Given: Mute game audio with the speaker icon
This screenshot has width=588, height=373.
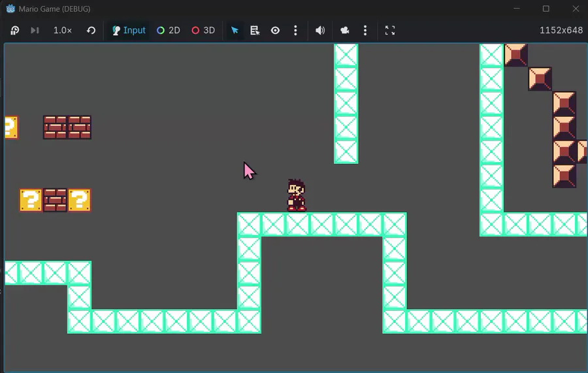Looking at the screenshot, I should click(x=320, y=30).
